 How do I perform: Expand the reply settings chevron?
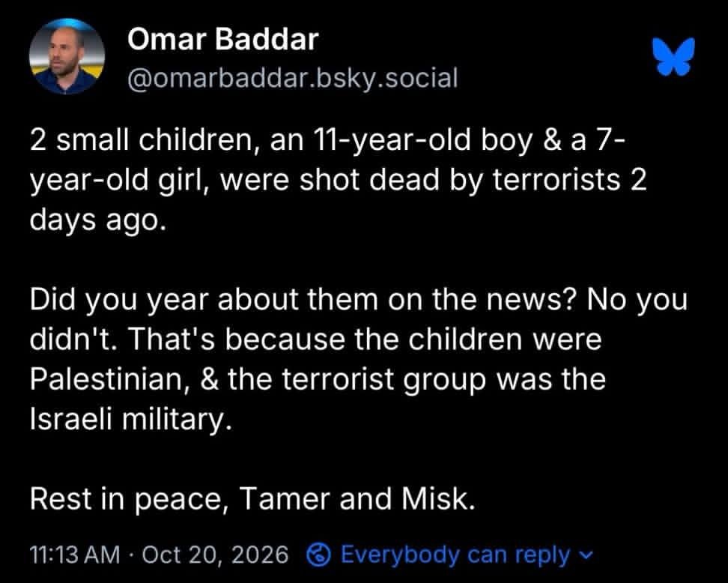point(587,555)
